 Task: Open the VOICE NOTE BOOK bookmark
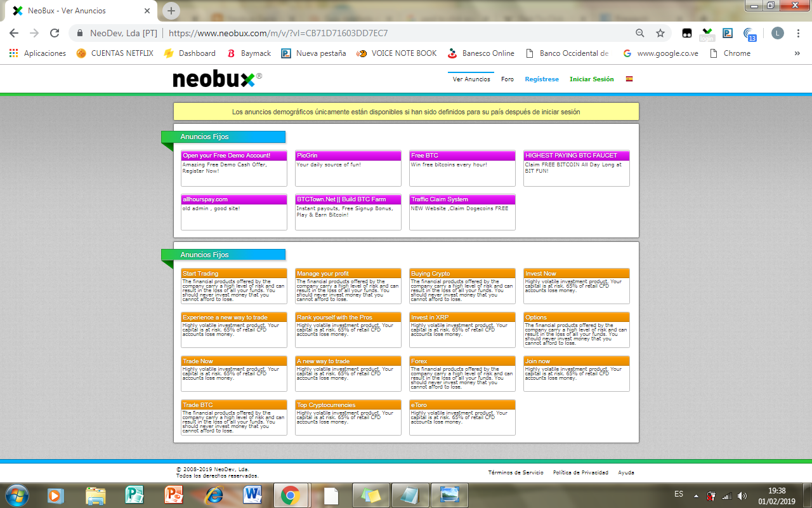396,53
